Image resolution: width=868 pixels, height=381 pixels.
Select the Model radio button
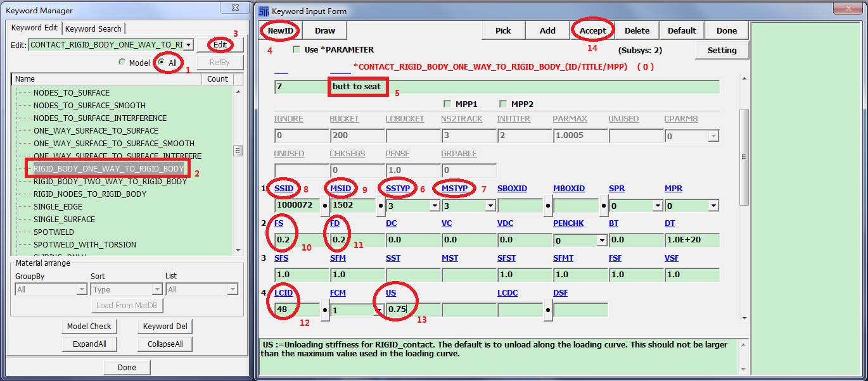pos(122,63)
